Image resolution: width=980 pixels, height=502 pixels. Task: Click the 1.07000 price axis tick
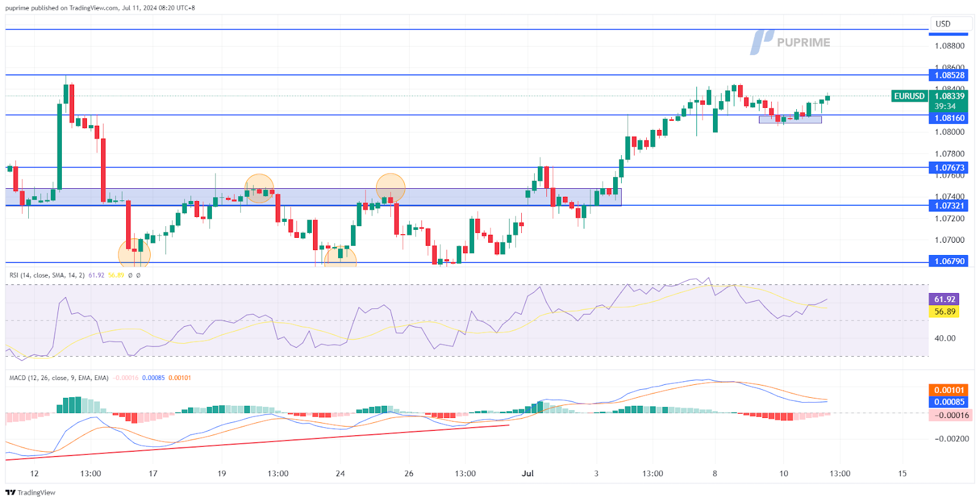click(949, 240)
